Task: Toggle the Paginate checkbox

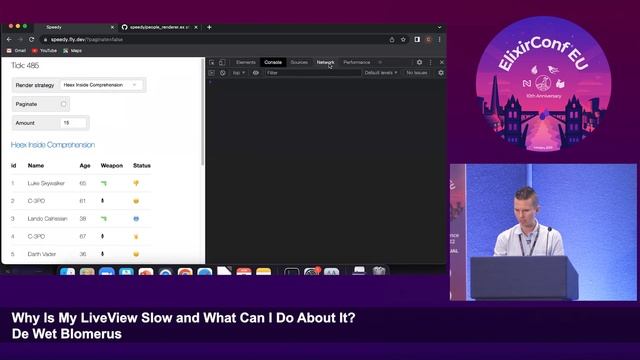Action: 63,104
